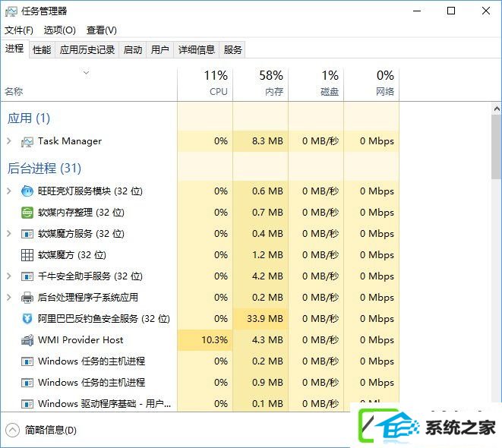Viewport: 502px width, 448px height.
Task: Click the 1.2 MB memory cell
Action: pyautogui.click(x=260, y=255)
